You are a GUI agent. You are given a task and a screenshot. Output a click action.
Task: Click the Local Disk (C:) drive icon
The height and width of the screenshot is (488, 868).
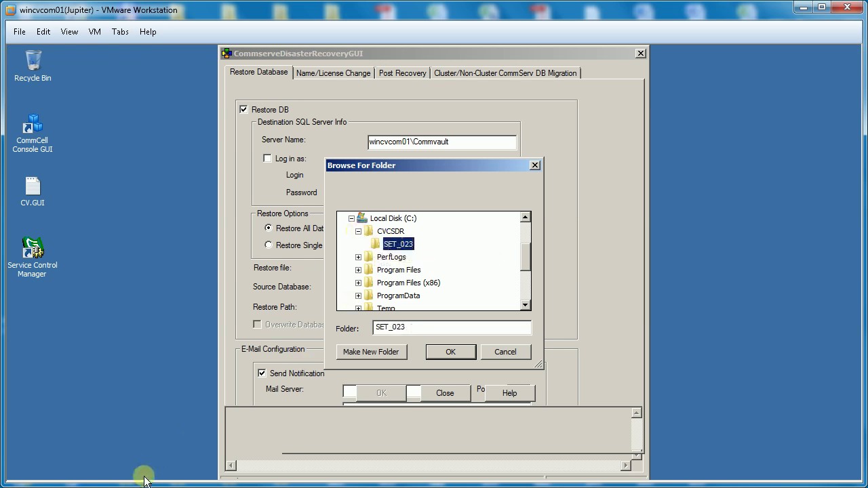point(362,218)
